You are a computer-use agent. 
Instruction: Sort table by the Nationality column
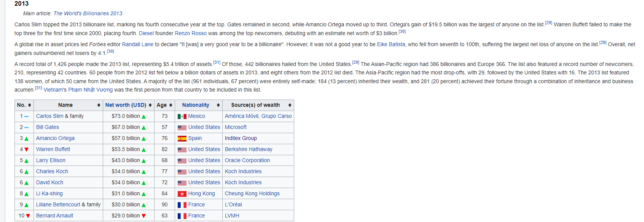(x=218, y=105)
